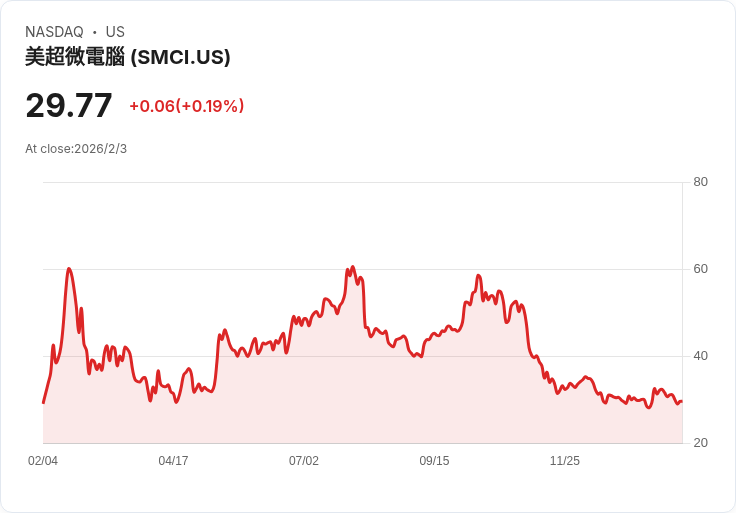Click the 29.77 current price

pos(69,105)
